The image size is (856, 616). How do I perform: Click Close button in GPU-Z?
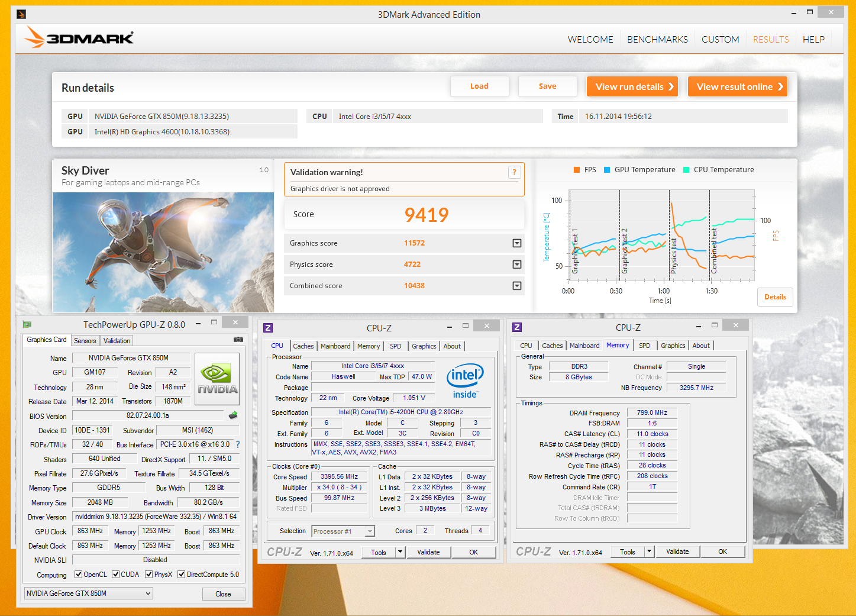[x=223, y=594]
